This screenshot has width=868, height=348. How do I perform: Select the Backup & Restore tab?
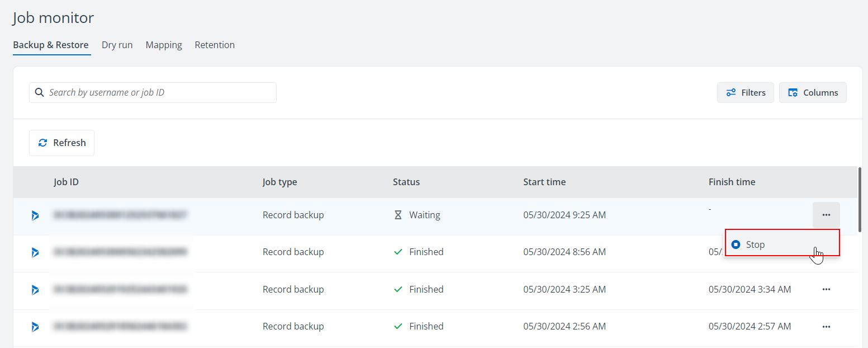coord(51,45)
